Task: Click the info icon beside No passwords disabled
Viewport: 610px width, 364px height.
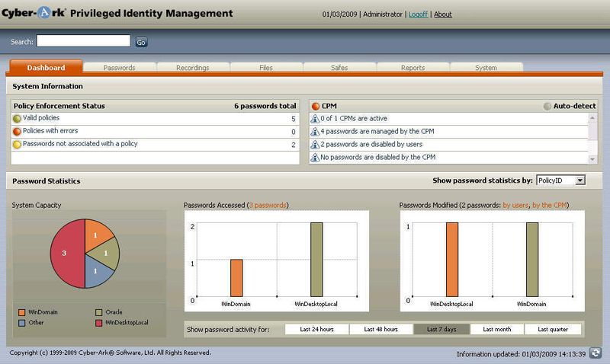Action: [x=315, y=158]
